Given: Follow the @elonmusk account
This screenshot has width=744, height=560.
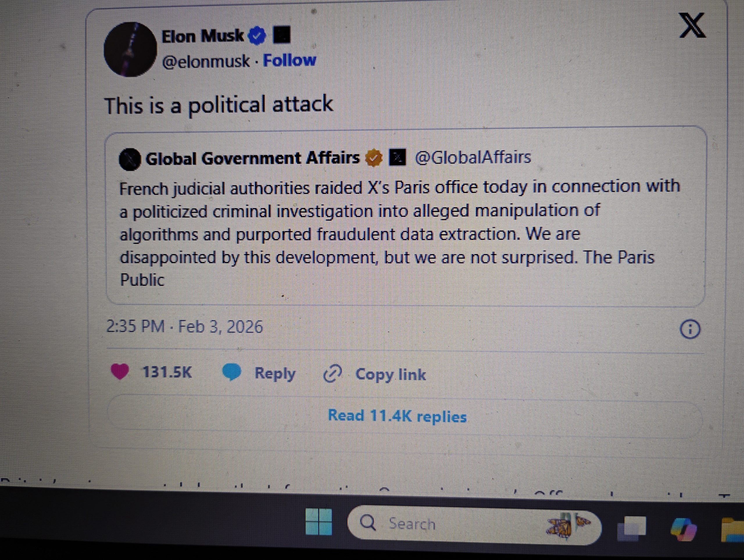Looking at the screenshot, I should 289,61.
